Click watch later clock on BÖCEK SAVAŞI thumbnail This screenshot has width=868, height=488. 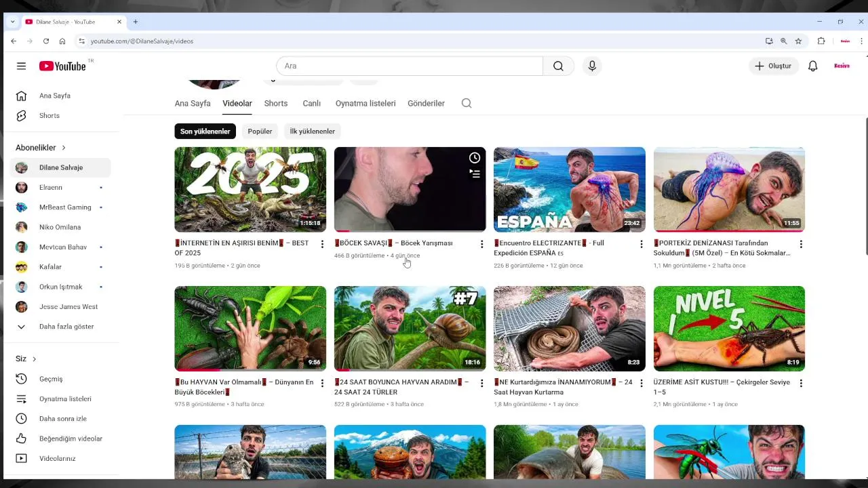[x=475, y=158]
